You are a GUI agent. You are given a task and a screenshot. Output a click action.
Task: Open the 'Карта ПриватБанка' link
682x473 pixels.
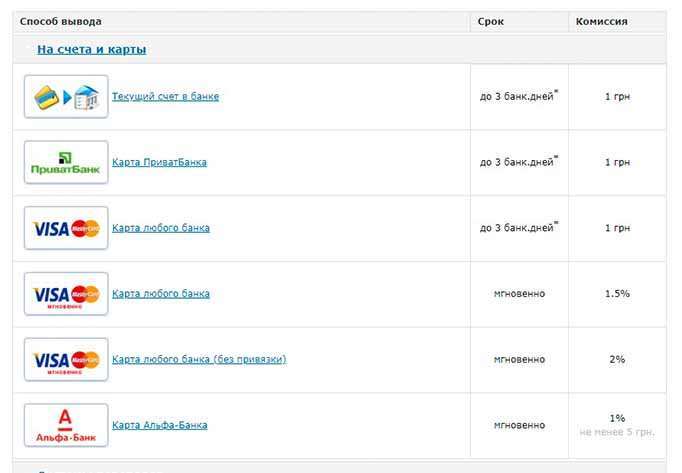click(x=159, y=162)
